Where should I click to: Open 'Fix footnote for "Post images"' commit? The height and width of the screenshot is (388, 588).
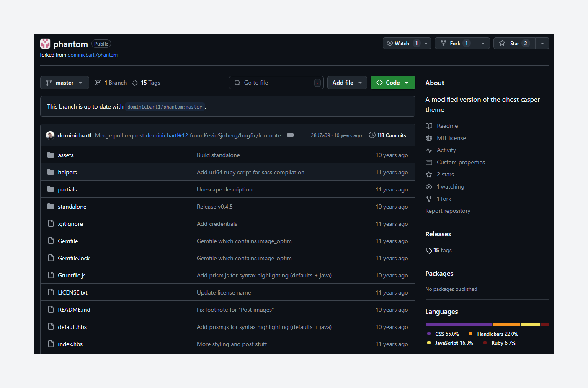[x=235, y=310]
